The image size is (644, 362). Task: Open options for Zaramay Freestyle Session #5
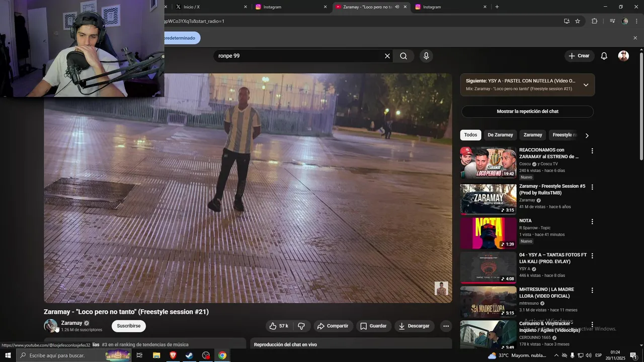point(592,187)
